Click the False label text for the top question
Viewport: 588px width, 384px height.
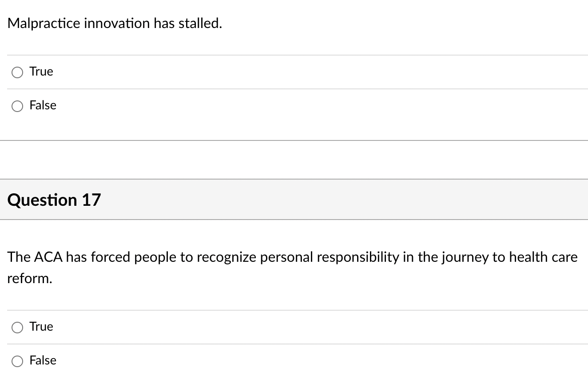pos(43,105)
